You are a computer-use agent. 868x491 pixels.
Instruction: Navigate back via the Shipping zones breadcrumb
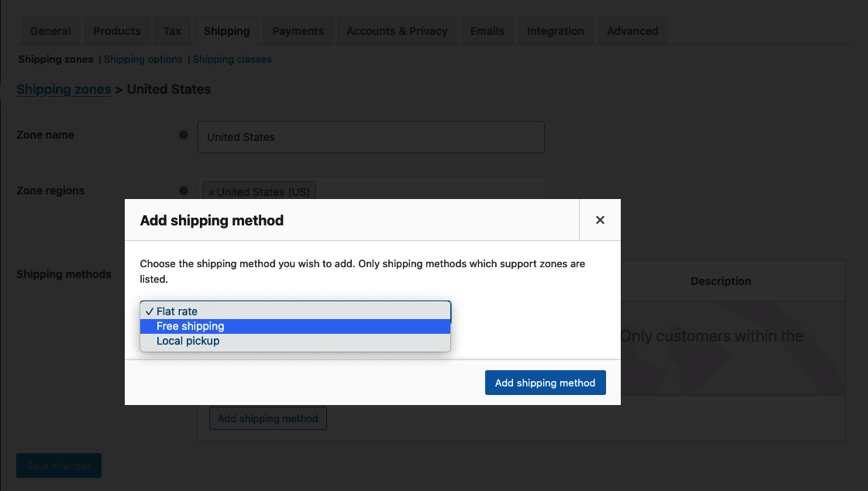[63, 89]
